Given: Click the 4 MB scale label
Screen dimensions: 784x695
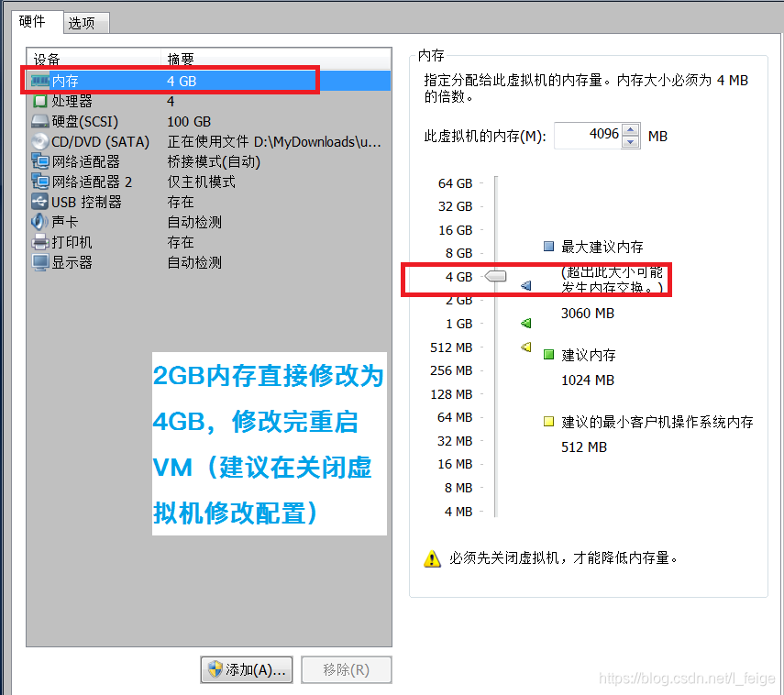Looking at the screenshot, I should pos(458,512).
